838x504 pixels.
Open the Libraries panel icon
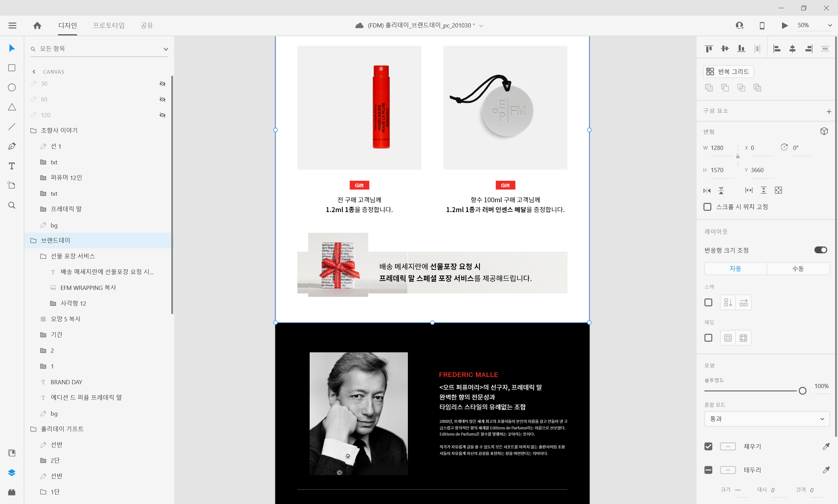point(12,453)
